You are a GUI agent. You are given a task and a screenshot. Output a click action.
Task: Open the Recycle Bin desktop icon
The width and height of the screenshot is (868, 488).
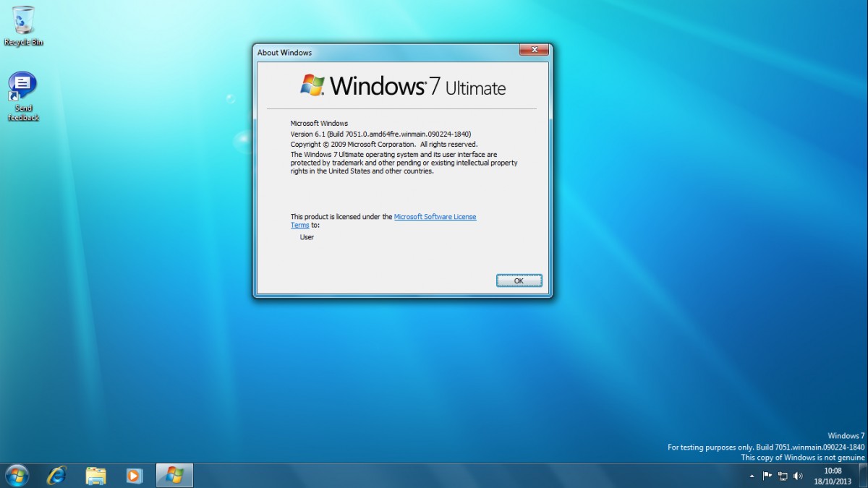pos(23,26)
